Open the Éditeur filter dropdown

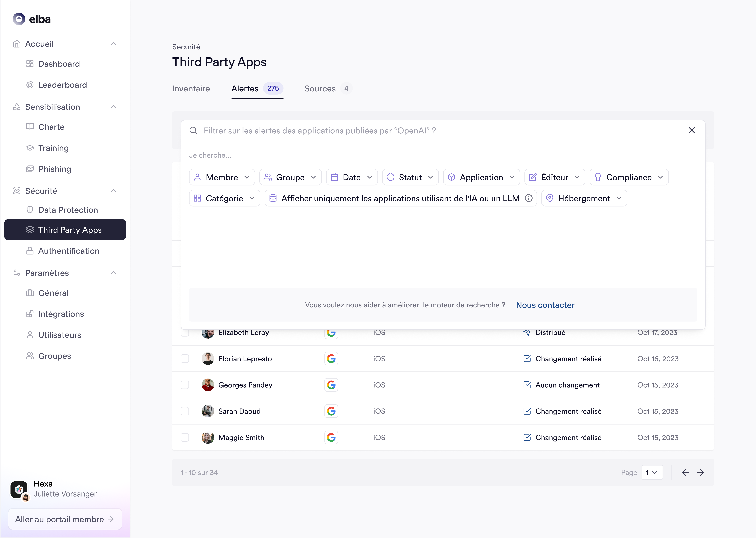tap(555, 177)
